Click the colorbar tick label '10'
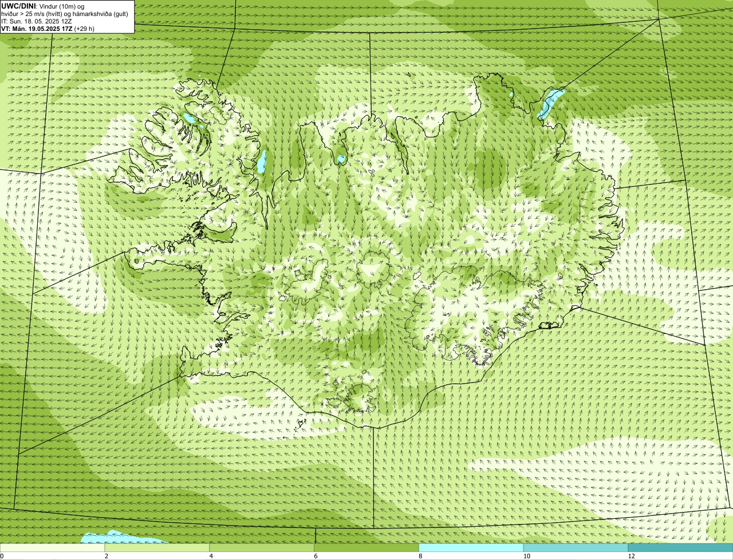 [x=526, y=556]
